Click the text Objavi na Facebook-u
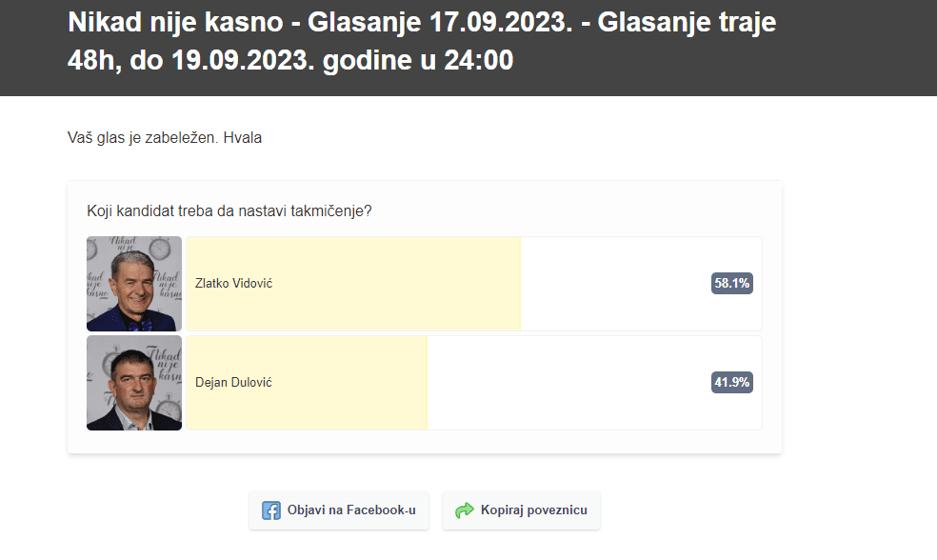 [351, 510]
